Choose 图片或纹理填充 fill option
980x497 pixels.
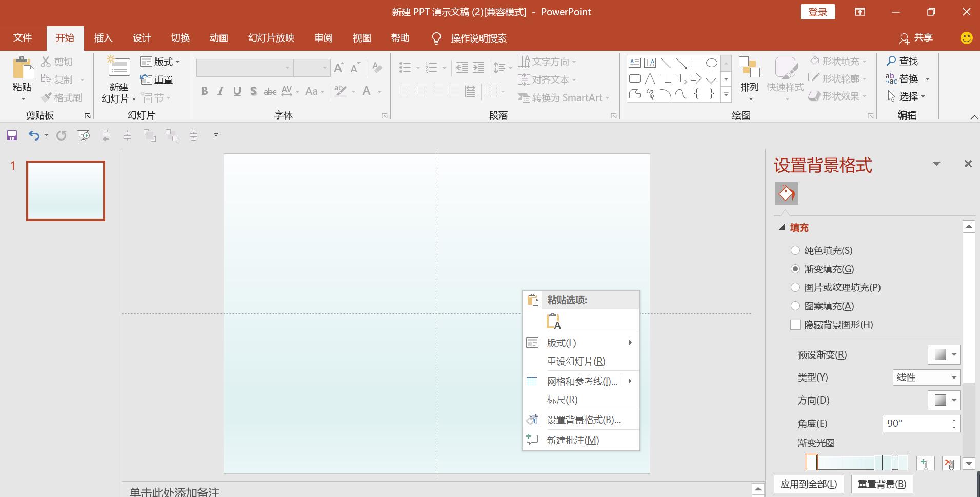pyautogui.click(x=796, y=287)
